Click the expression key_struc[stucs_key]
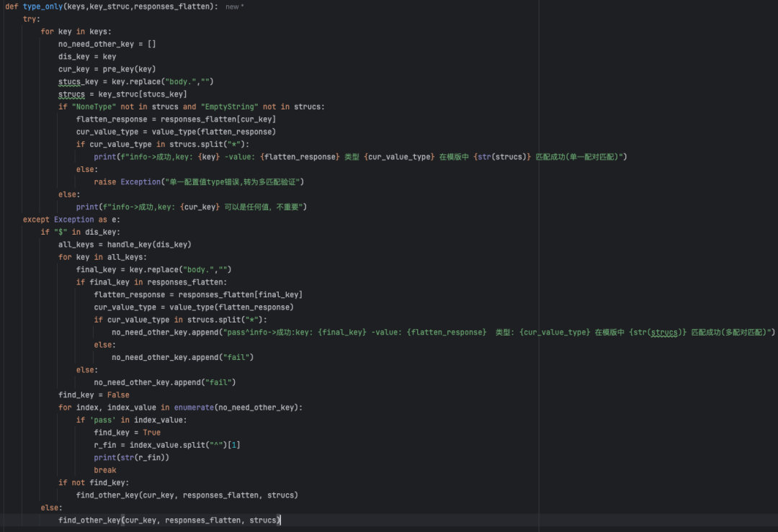Image resolution: width=778 pixels, height=532 pixels. point(143,94)
